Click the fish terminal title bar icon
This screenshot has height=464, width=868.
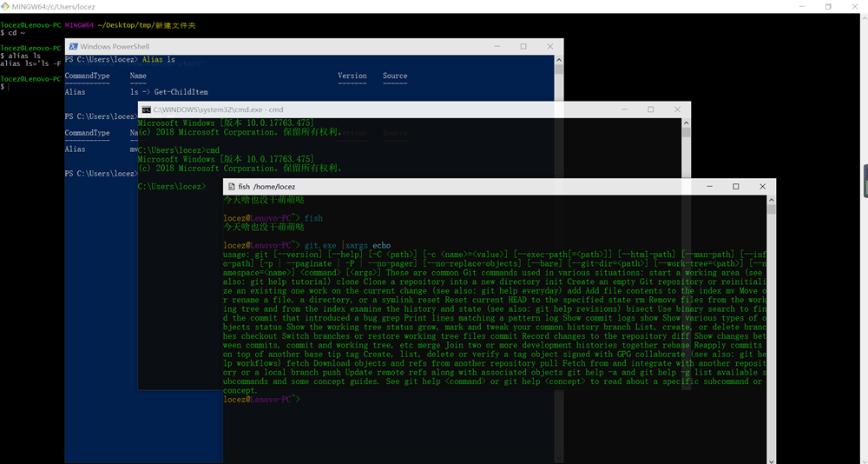230,187
